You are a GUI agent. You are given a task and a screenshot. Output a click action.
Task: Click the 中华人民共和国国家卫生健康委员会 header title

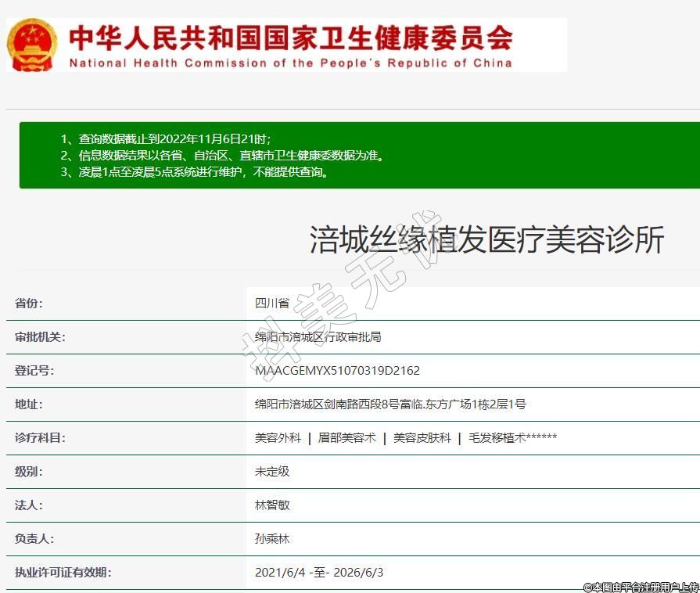pyautogui.click(x=290, y=37)
